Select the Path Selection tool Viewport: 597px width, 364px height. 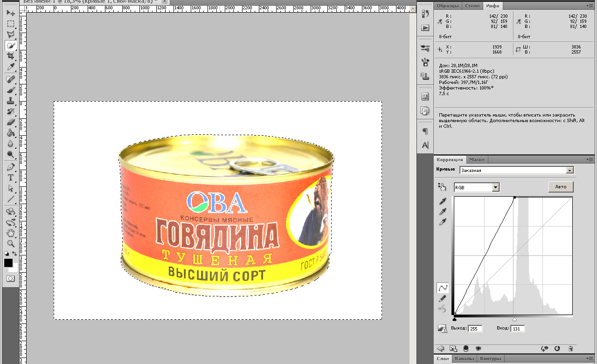(10, 189)
